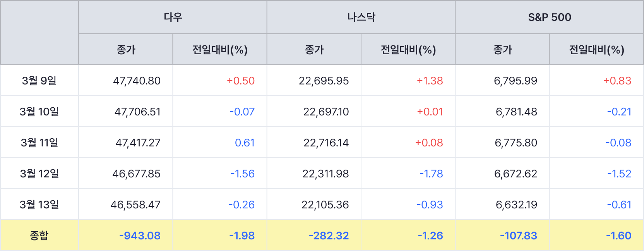Click the 3월 13일 row label
644x251 pixels.
[x=39, y=205]
